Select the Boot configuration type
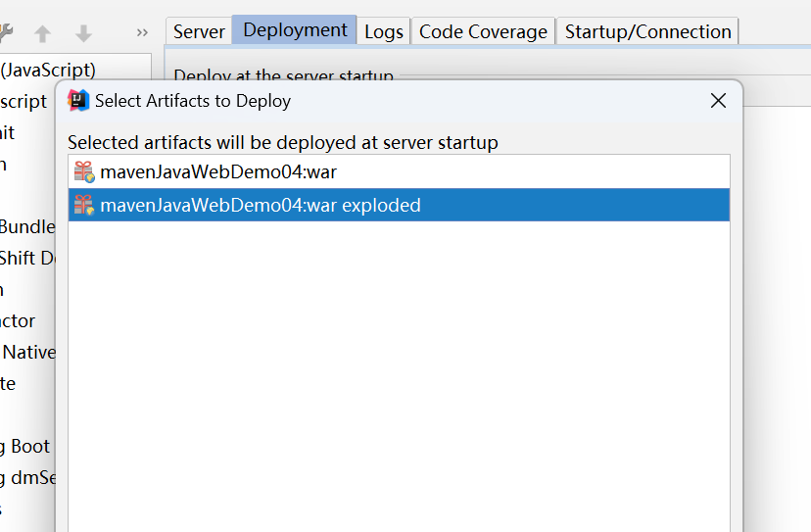Screen dimensions: 811x532 [x=25, y=446]
